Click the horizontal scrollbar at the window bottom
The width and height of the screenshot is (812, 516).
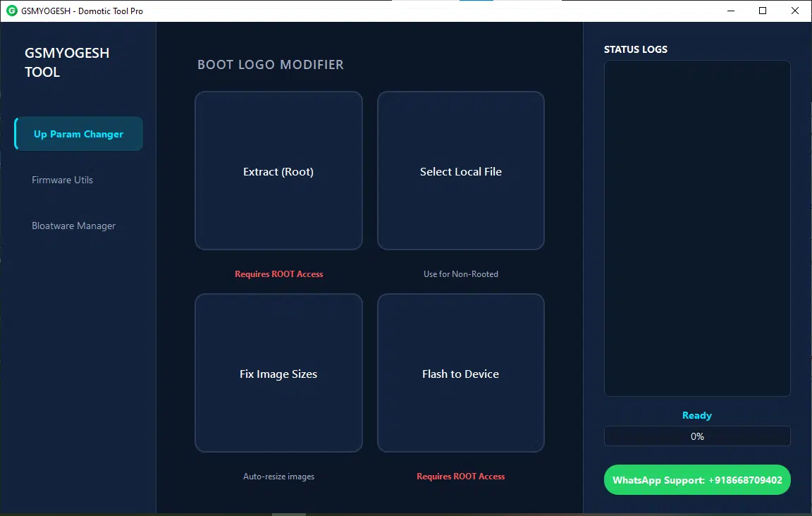288,514
